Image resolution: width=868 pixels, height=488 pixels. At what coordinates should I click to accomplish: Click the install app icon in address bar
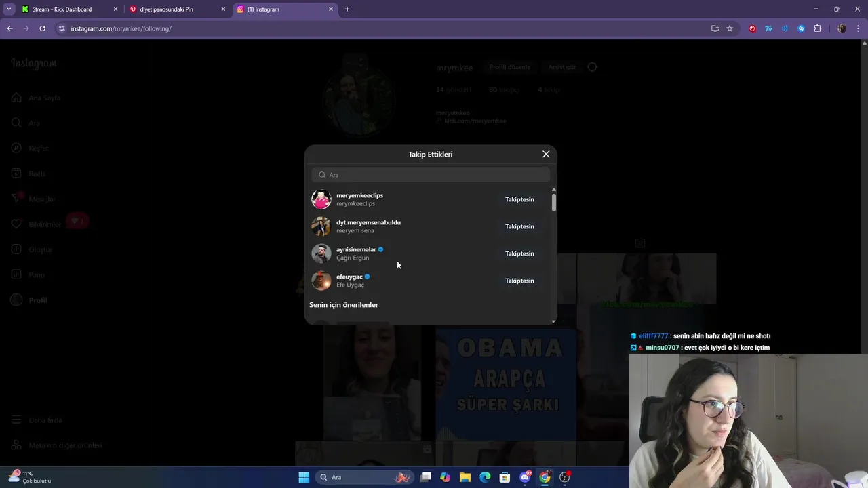point(715,28)
